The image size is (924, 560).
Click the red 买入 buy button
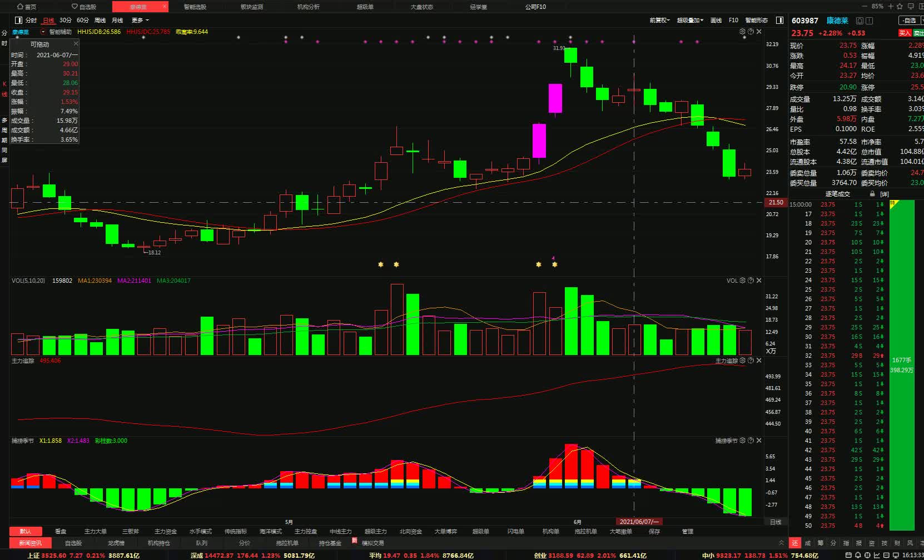click(x=905, y=33)
